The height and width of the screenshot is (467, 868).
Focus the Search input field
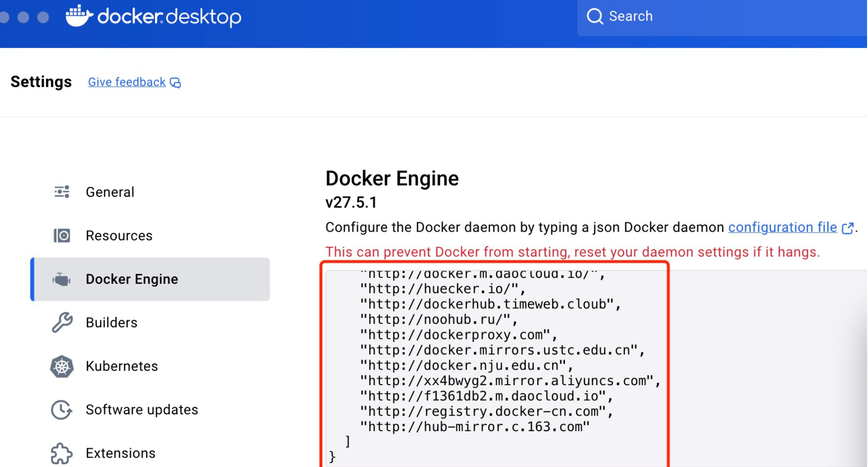click(x=722, y=16)
